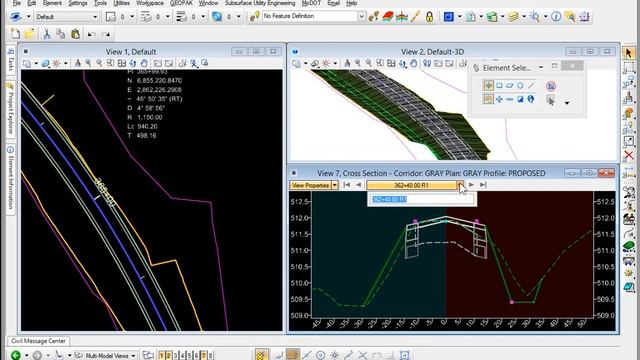The width and height of the screenshot is (640, 360).
Task: Select the Line selection method icon
Action: point(531,86)
